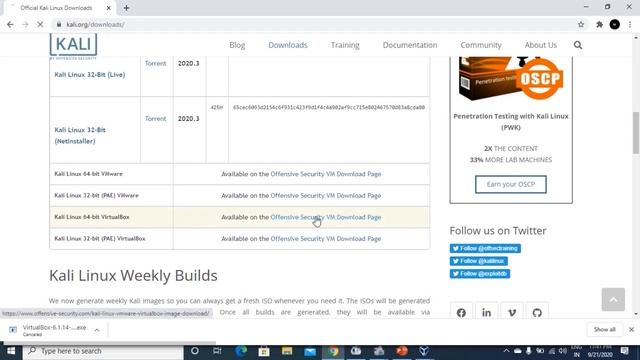Open the Community menu item
The width and height of the screenshot is (640, 360).
point(481,45)
